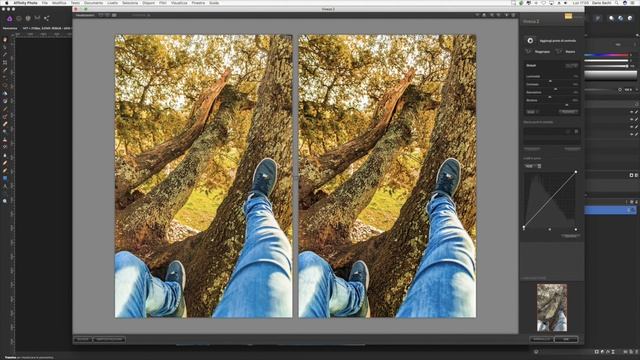640x360 pixels.
Task: Click the top-right point of the curve
Action: click(x=576, y=172)
